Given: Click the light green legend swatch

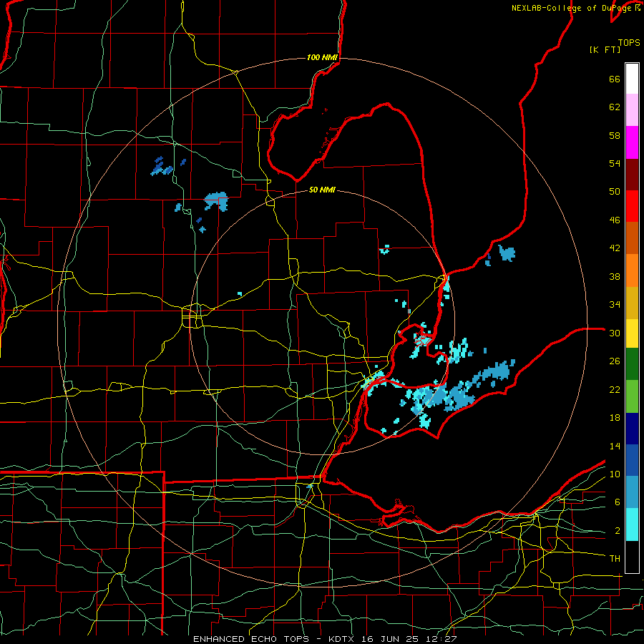Looking at the screenshot, I should pyautogui.click(x=632, y=396).
